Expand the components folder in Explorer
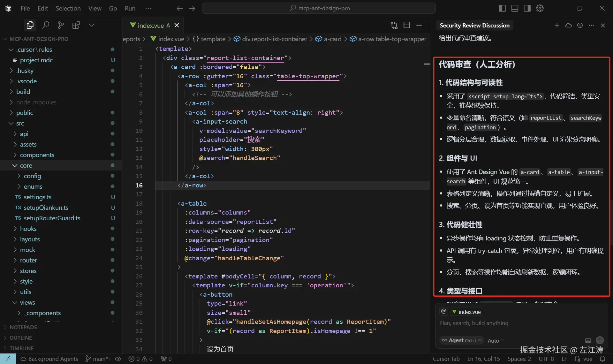613x364 pixels. 37,155
